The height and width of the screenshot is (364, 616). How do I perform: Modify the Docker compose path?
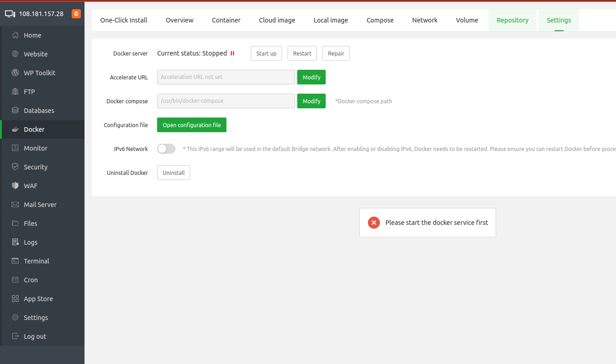(311, 101)
